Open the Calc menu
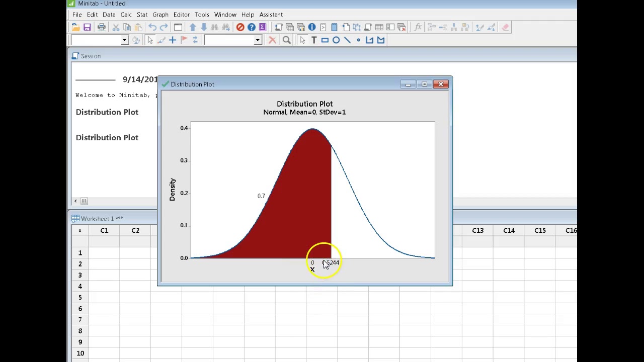This screenshot has height=362, width=644. pyautogui.click(x=126, y=15)
